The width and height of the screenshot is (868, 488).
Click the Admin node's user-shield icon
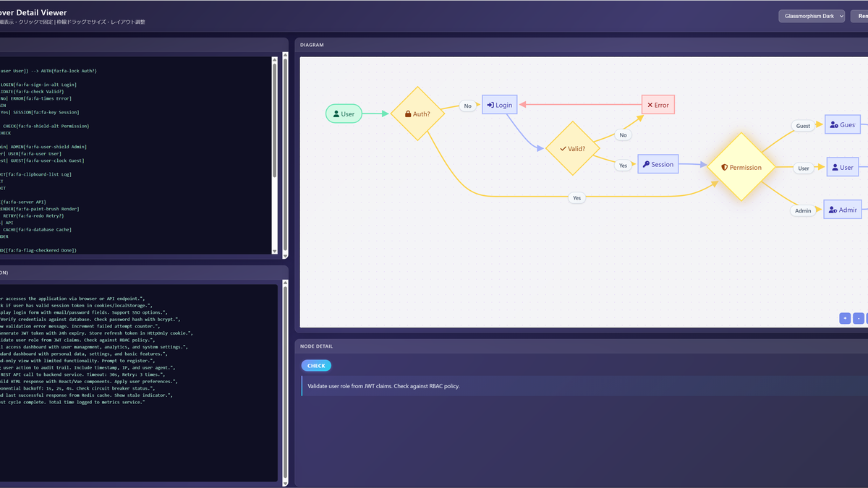pos(833,209)
